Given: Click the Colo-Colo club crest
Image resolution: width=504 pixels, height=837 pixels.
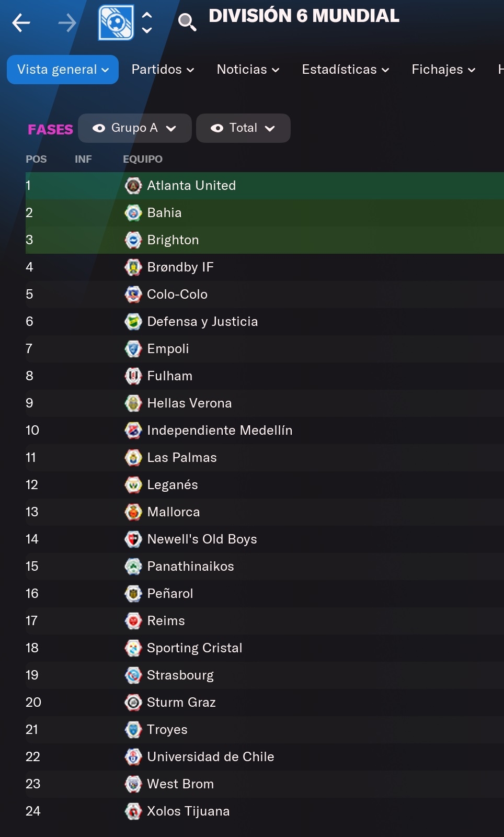Looking at the screenshot, I should pos(133,294).
